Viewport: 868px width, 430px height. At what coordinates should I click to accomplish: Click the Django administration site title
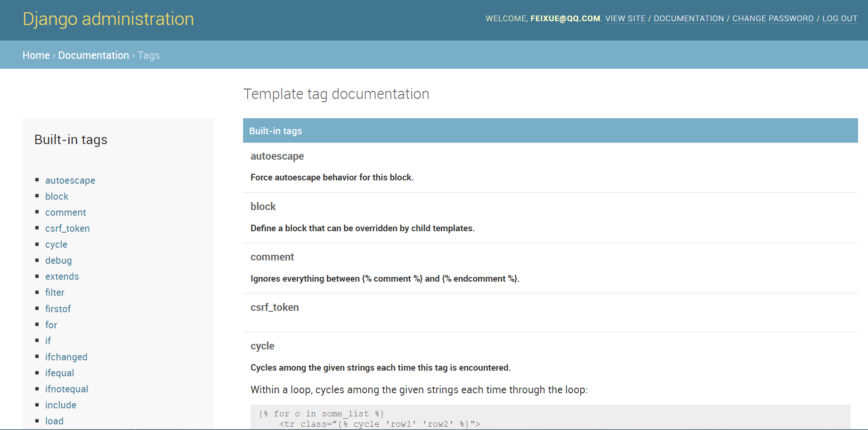pos(108,19)
